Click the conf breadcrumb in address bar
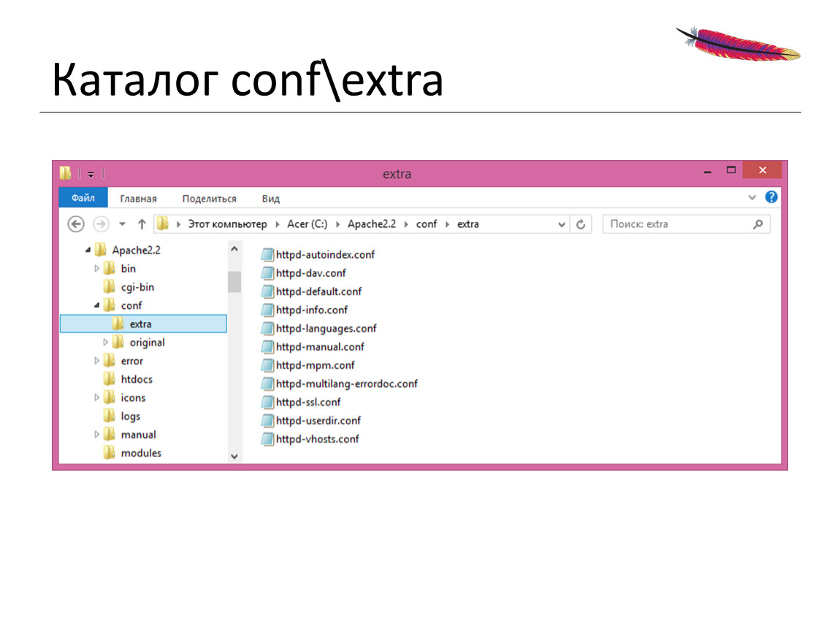 (x=426, y=224)
